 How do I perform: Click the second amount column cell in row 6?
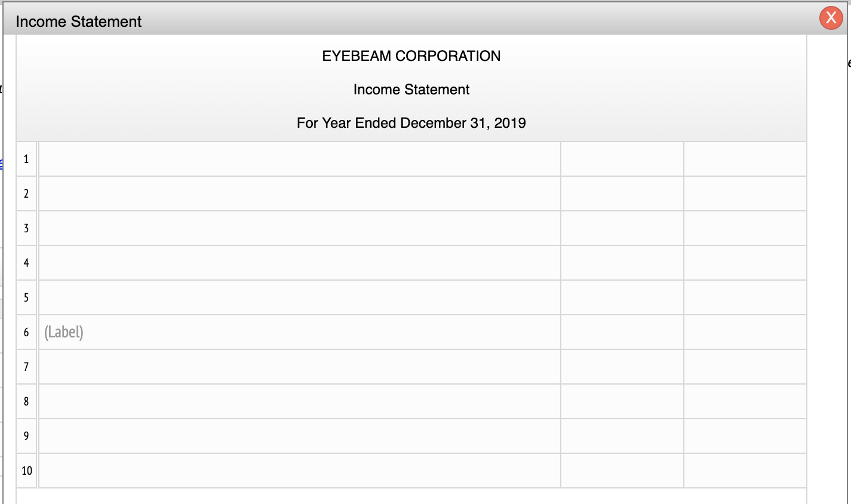click(745, 333)
